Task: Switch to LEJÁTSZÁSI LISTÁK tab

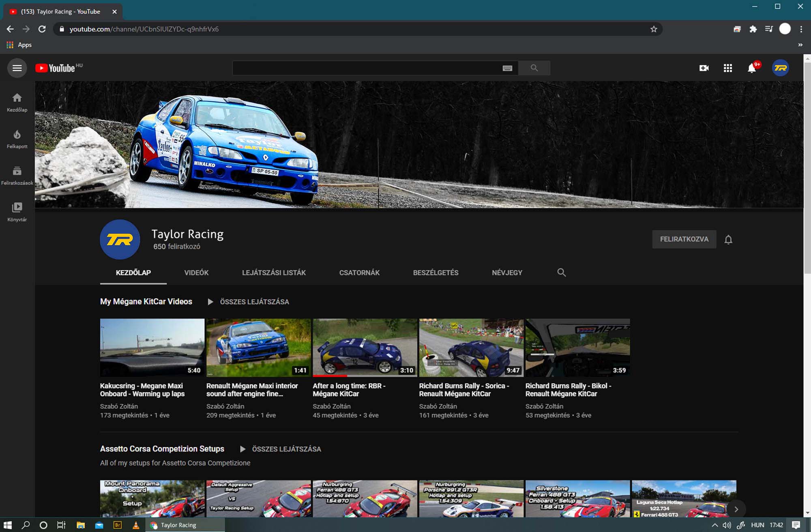Action: (x=274, y=272)
